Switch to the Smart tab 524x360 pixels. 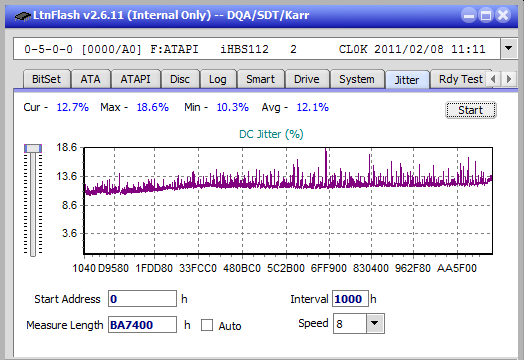pyautogui.click(x=260, y=79)
